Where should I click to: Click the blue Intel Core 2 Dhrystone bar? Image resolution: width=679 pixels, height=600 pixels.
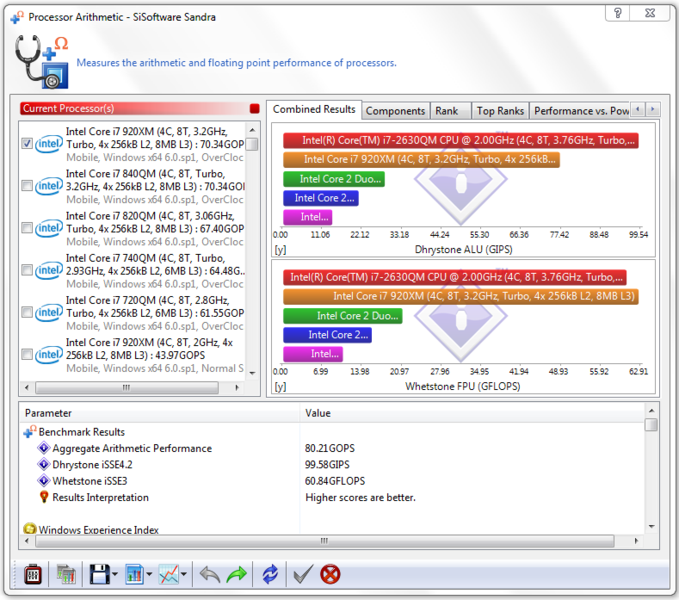(x=321, y=198)
